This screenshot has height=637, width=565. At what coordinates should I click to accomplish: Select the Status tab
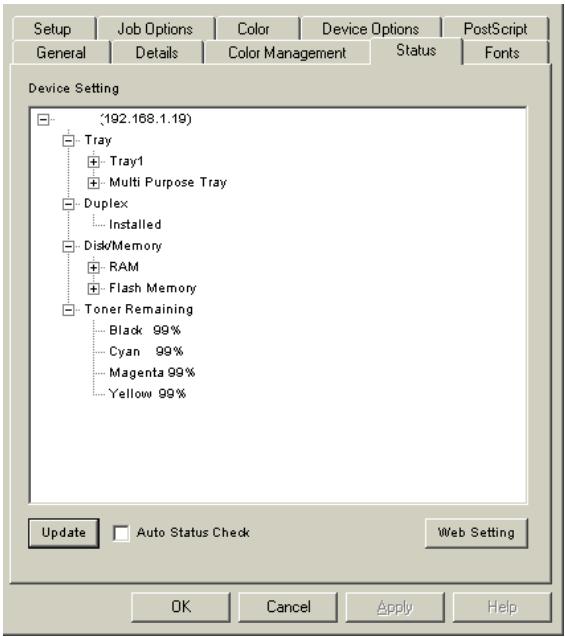pyautogui.click(x=416, y=50)
